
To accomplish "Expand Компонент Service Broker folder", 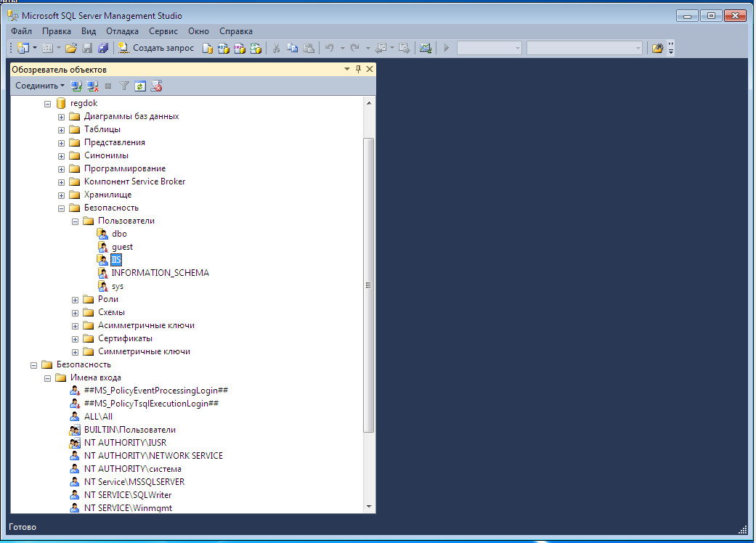I will coord(61,182).
